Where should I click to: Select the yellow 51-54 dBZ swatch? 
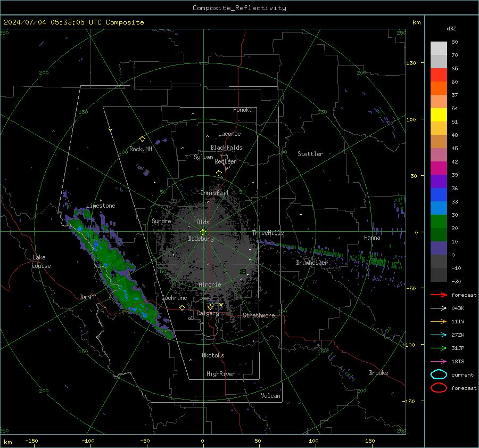[439, 115]
